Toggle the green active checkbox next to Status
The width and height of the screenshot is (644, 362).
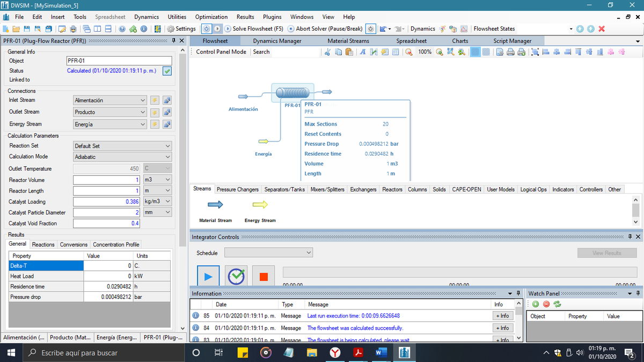pyautogui.click(x=167, y=71)
